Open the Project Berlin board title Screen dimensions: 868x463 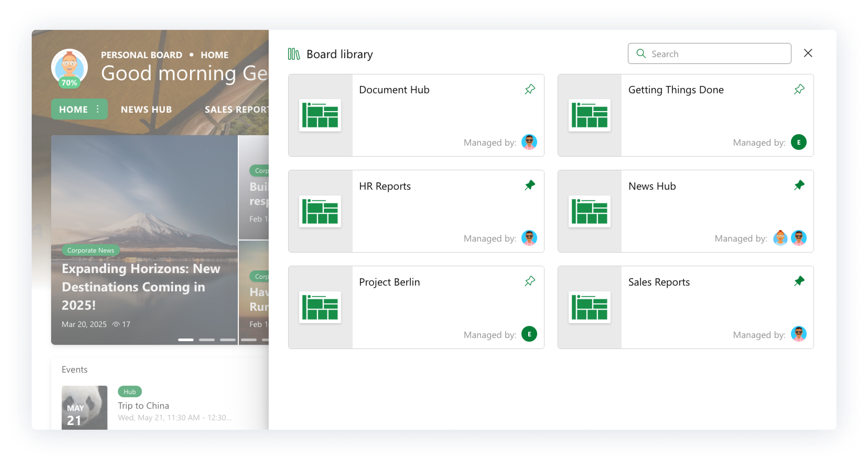[x=389, y=282]
